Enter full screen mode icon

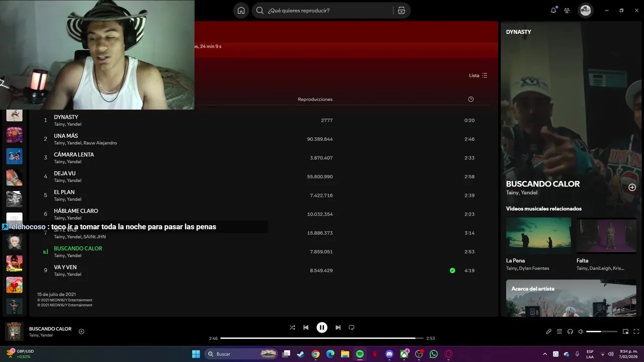point(636,331)
